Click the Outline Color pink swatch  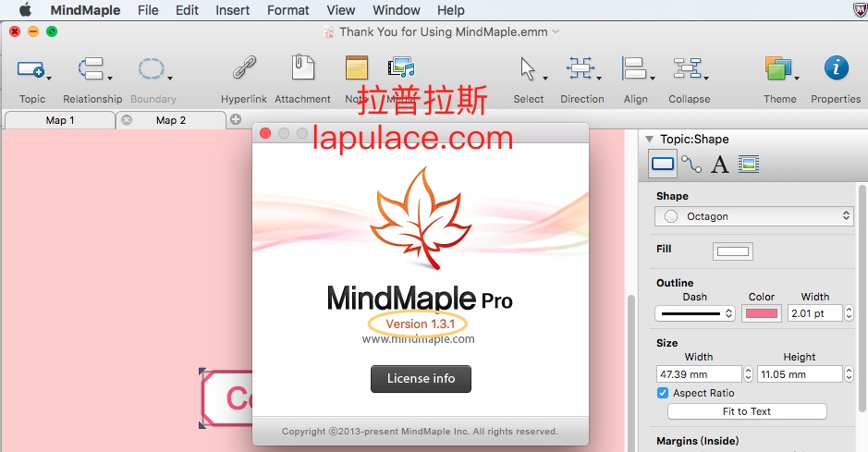[761, 313]
